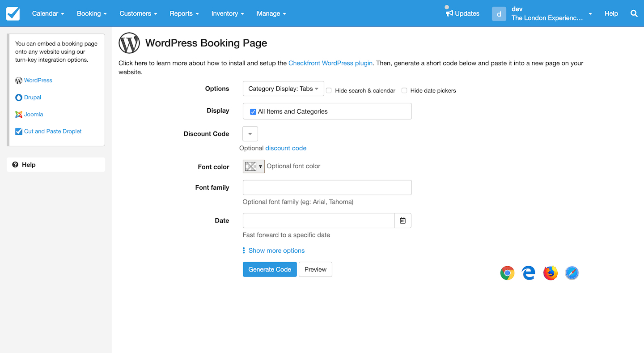644x353 pixels.
Task: Expand the account dropdown arrow
Action: pos(590,14)
